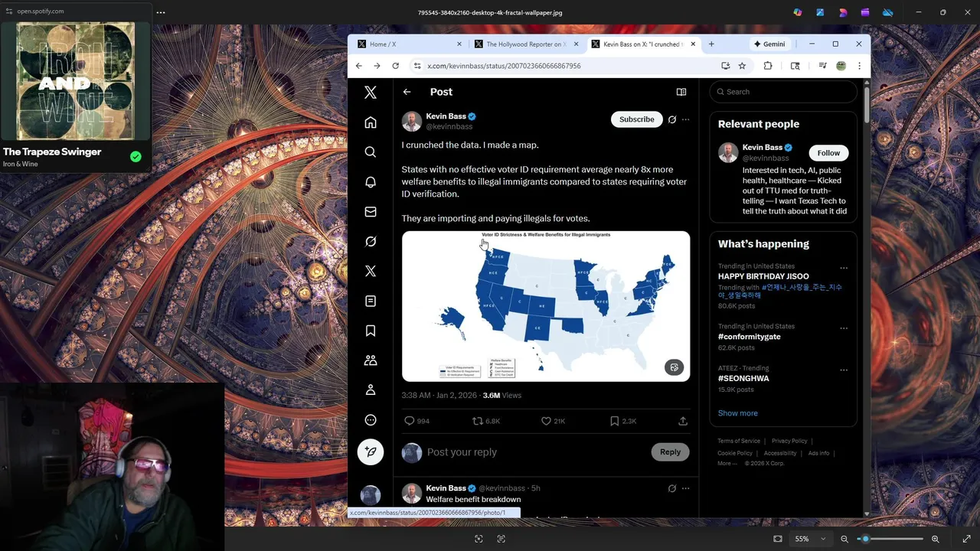The height and width of the screenshot is (551, 980).
Task: Open a new browser tab
Action: (711, 44)
